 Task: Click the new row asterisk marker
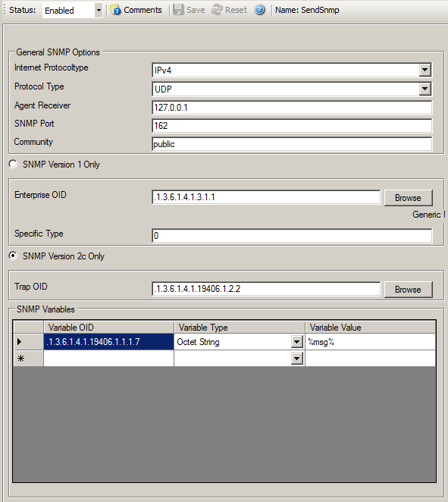coord(20,359)
